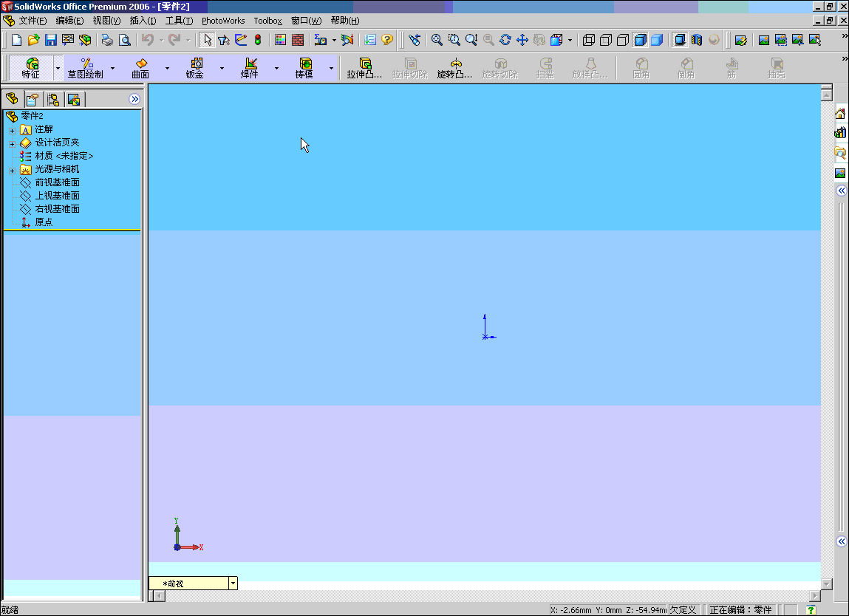The height and width of the screenshot is (616, 849).
Task: Create a new document with the New icon
Action: click(16, 40)
